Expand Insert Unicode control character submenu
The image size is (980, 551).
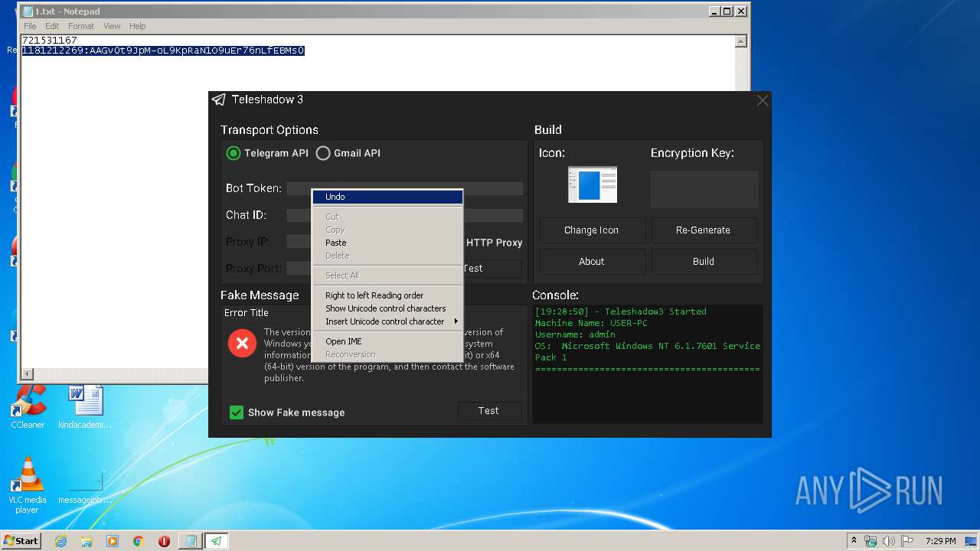coord(387,321)
